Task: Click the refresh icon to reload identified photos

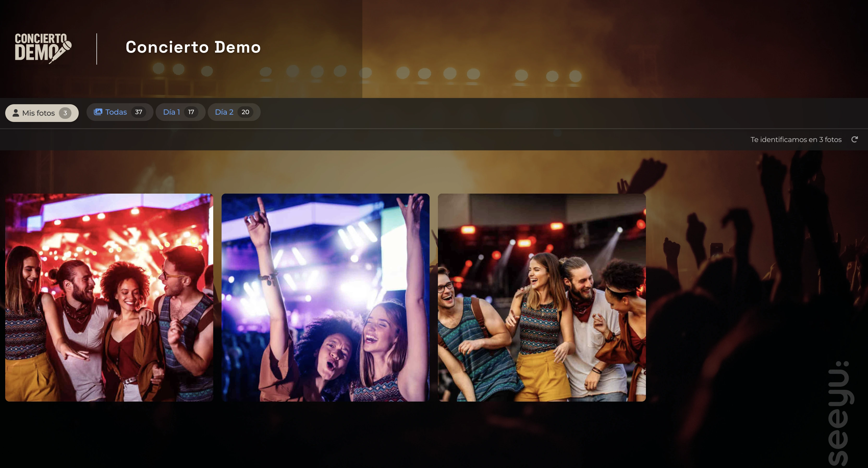Action: pyautogui.click(x=854, y=139)
